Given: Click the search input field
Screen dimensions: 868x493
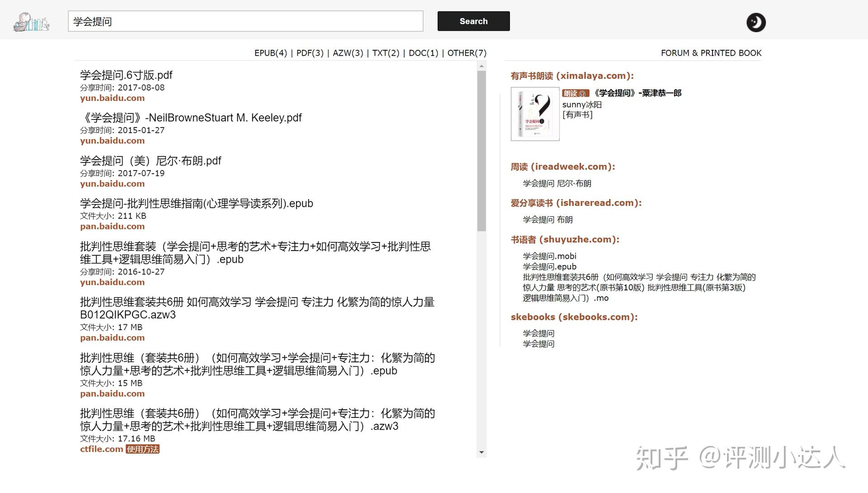Looking at the screenshot, I should [x=245, y=21].
